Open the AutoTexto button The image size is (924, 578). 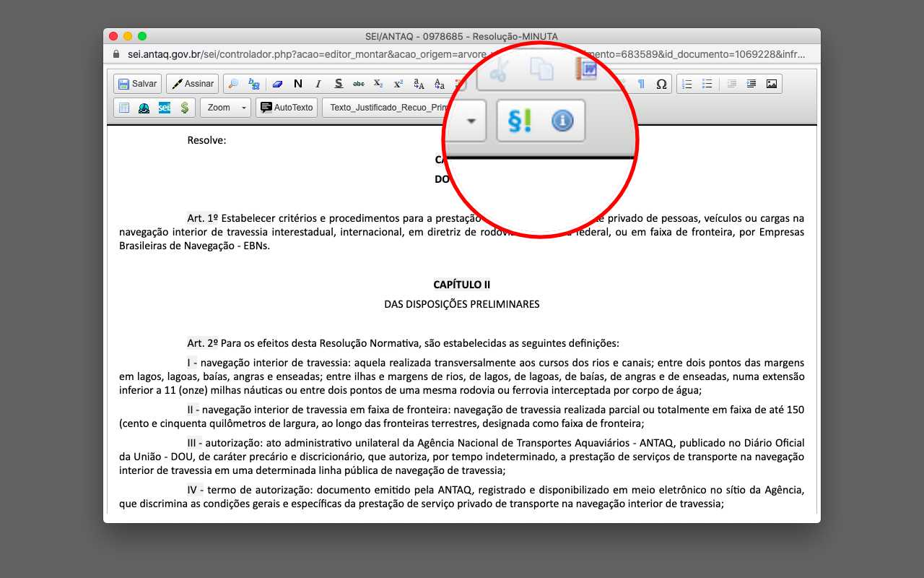click(x=287, y=108)
